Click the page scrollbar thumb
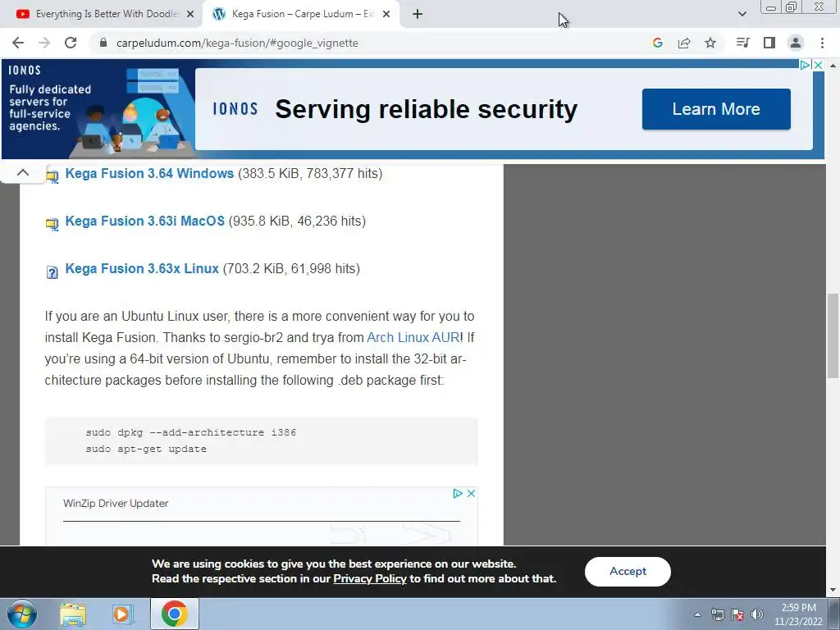This screenshot has width=840, height=630. click(x=833, y=336)
